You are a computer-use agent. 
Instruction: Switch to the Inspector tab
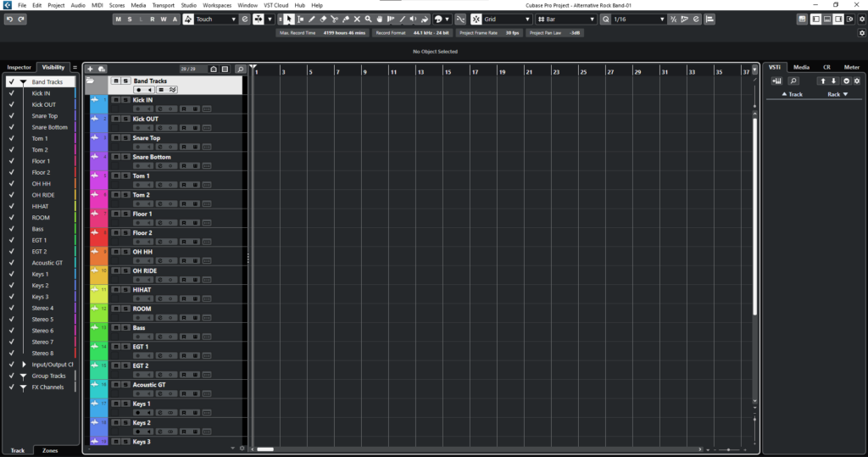coord(19,67)
